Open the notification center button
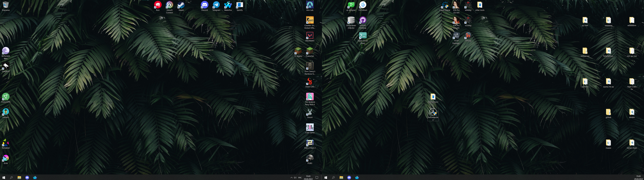 [x=317, y=177]
